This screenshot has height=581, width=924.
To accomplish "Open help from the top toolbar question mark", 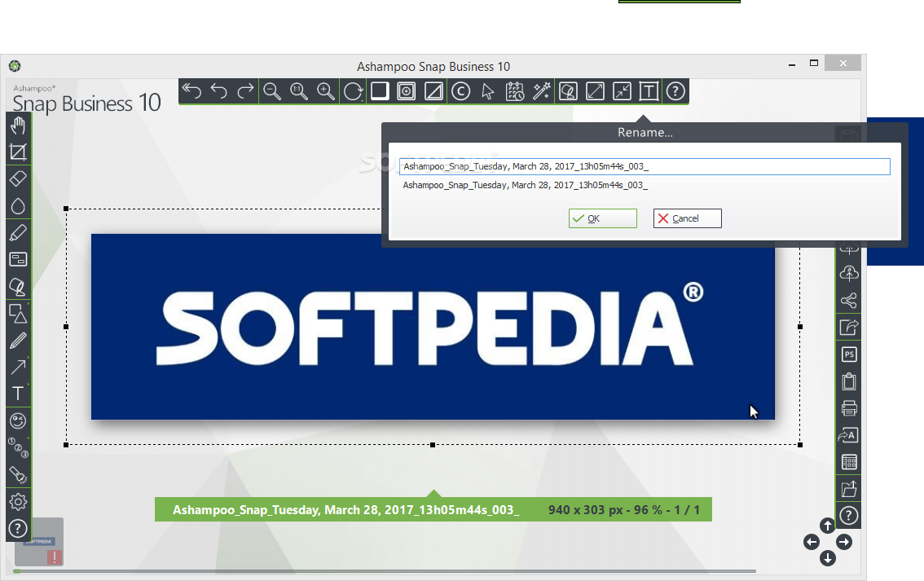I will click(675, 91).
